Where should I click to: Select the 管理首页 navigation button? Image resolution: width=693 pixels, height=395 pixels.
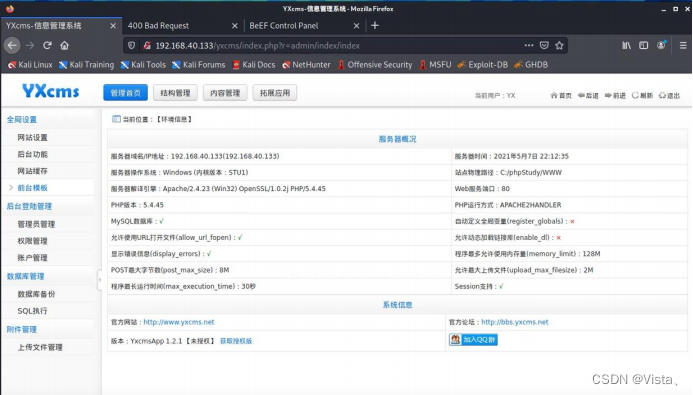point(126,93)
